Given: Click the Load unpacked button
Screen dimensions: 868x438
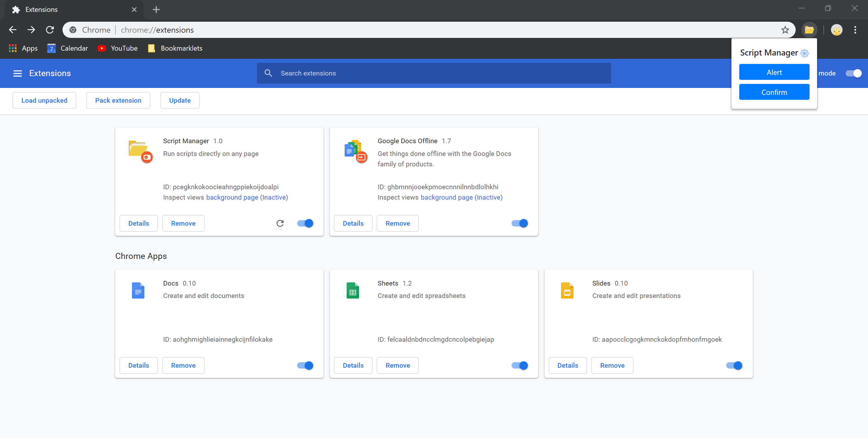Looking at the screenshot, I should (x=44, y=100).
